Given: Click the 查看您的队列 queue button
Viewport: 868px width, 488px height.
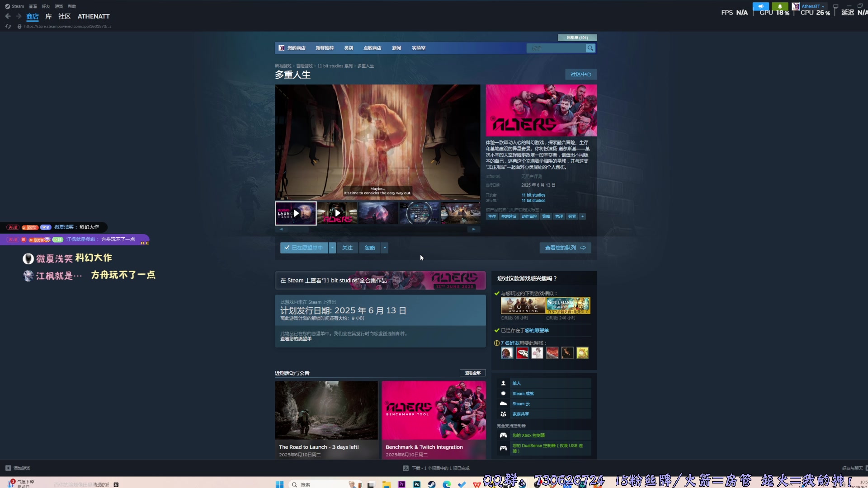Looking at the screenshot, I should click(566, 248).
